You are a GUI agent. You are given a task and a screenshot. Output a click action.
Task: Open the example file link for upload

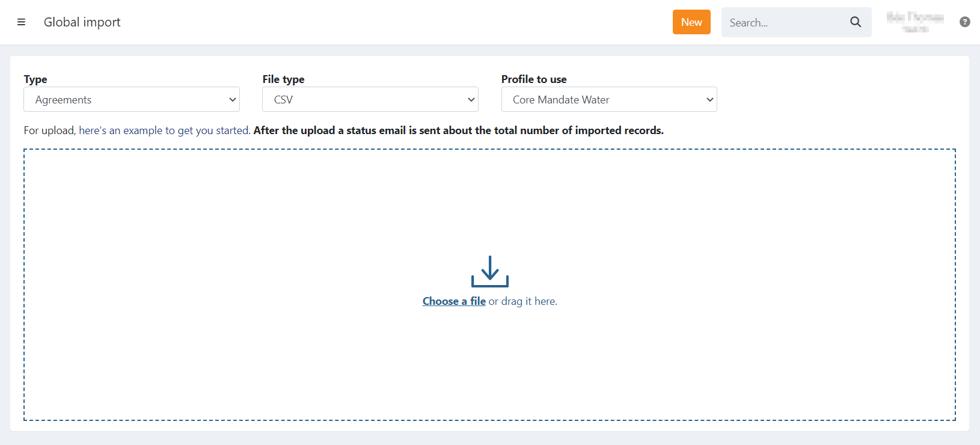click(x=164, y=130)
